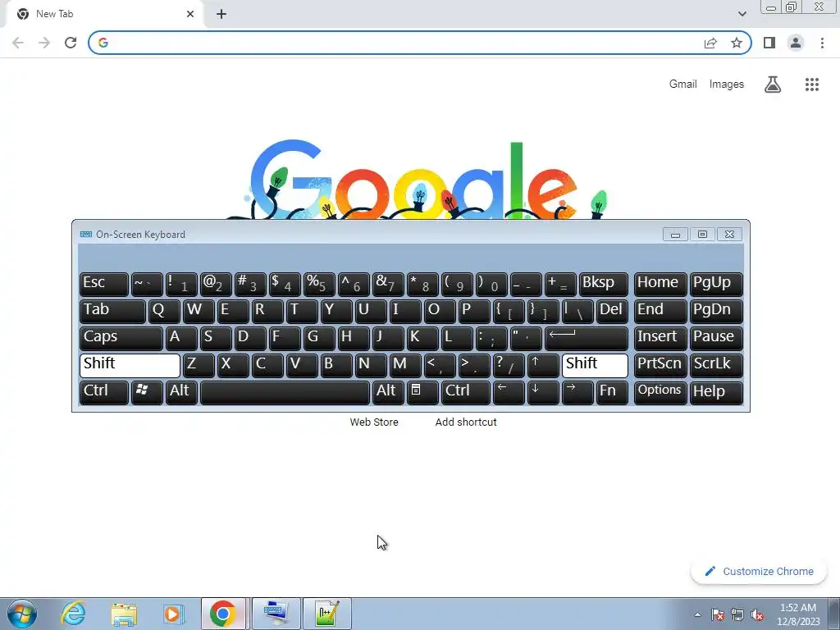Click the Q key on keyboard

(x=164, y=312)
